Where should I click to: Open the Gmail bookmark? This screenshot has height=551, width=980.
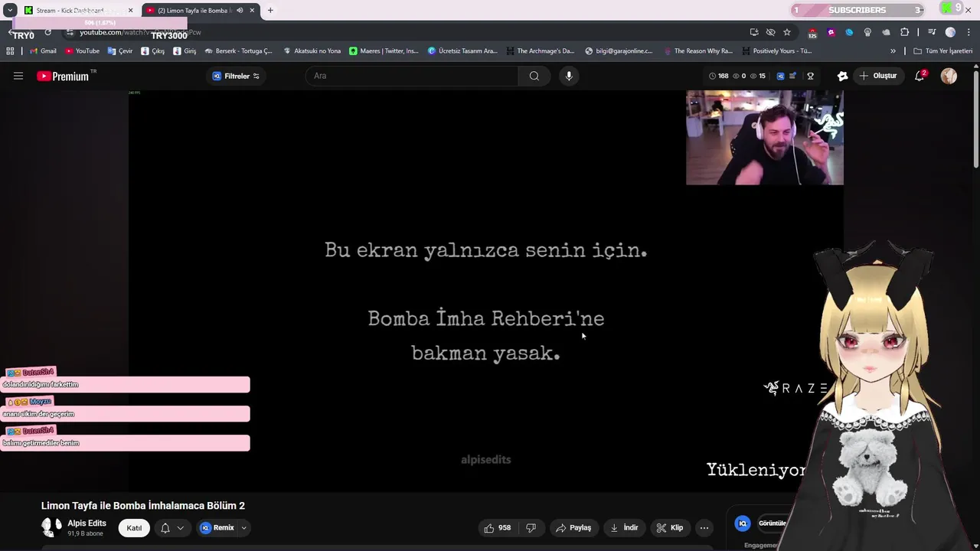(x=43, y=51)
